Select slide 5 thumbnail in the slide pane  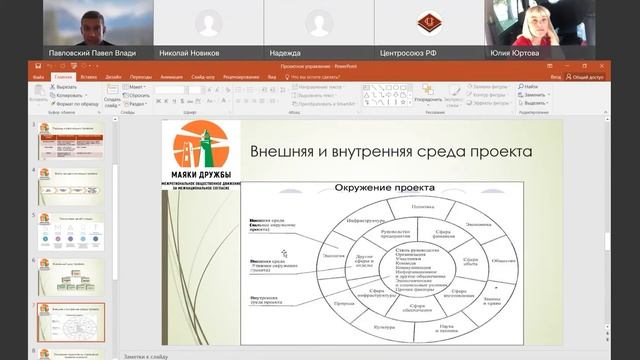pos(71,231)
